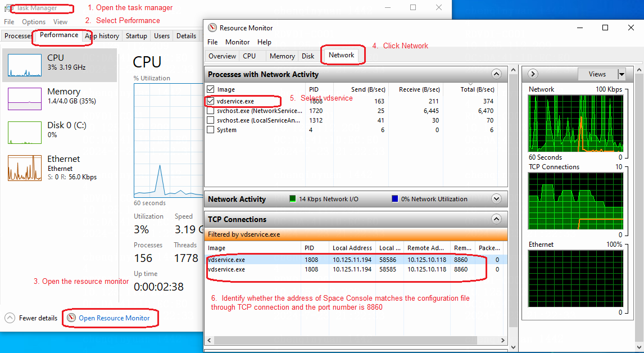Toggle the Image header select-all checkbox
The image size is (644, 353).
[x=211, y=89]
